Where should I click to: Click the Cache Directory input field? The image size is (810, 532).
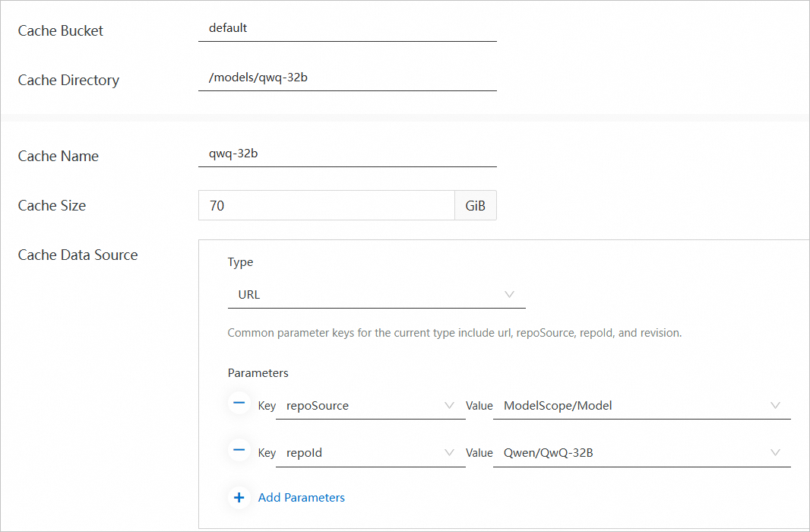346,78
